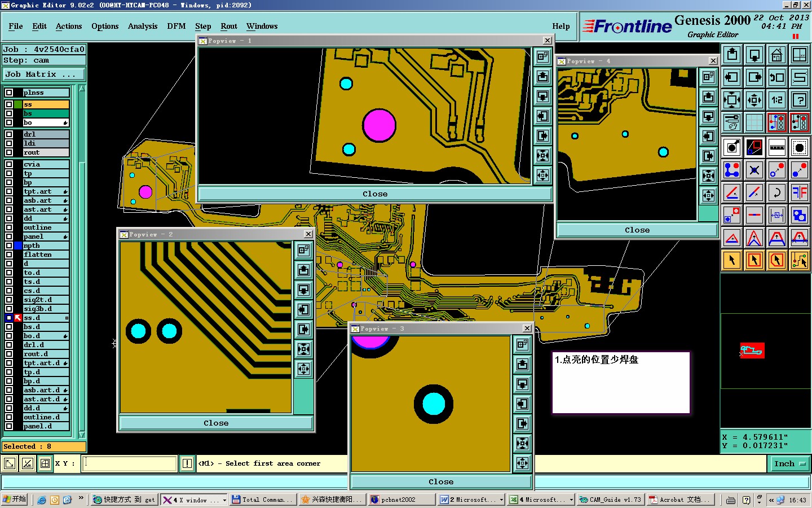Open the Help menu button
This screenshot has width=812, height=508.
click(x=561, y=26)
